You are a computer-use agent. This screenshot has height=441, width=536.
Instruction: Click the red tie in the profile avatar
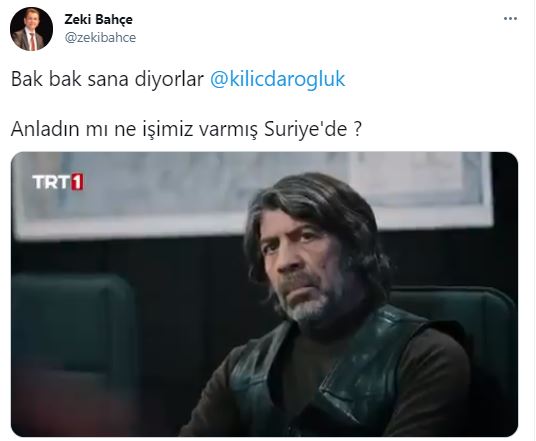32,41
